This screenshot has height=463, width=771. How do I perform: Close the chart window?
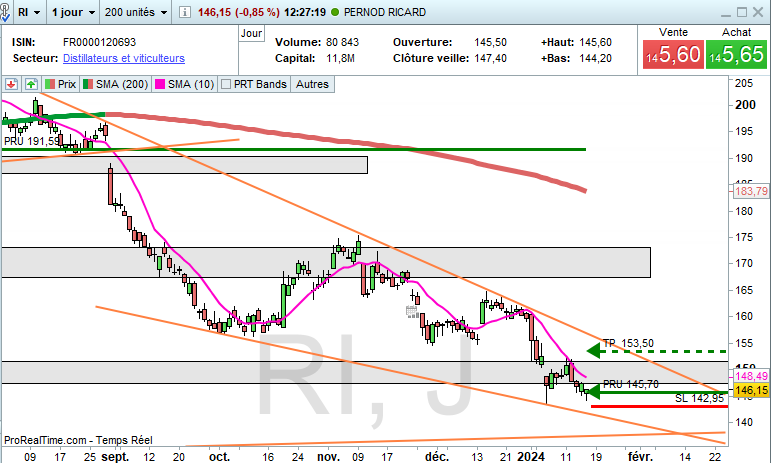point(759,12)
